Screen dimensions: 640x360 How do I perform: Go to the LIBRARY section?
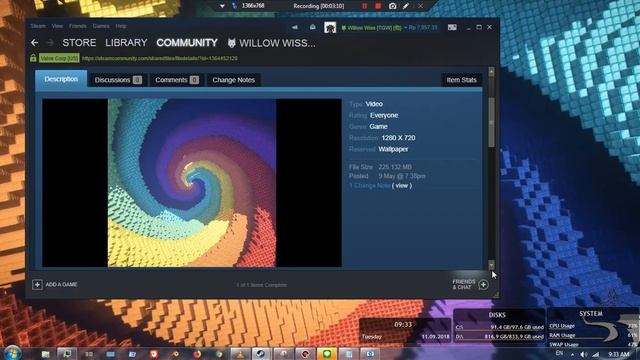126,43
